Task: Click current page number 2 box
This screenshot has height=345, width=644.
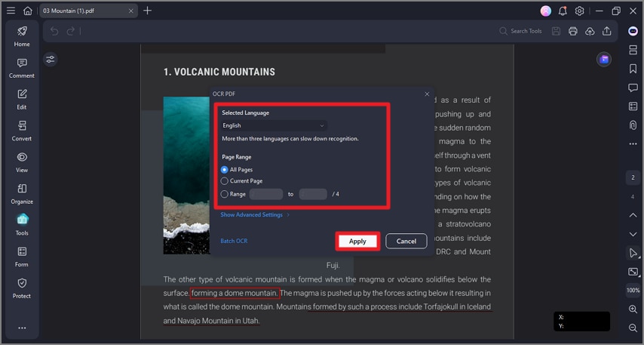Action: tap(633, 177)
